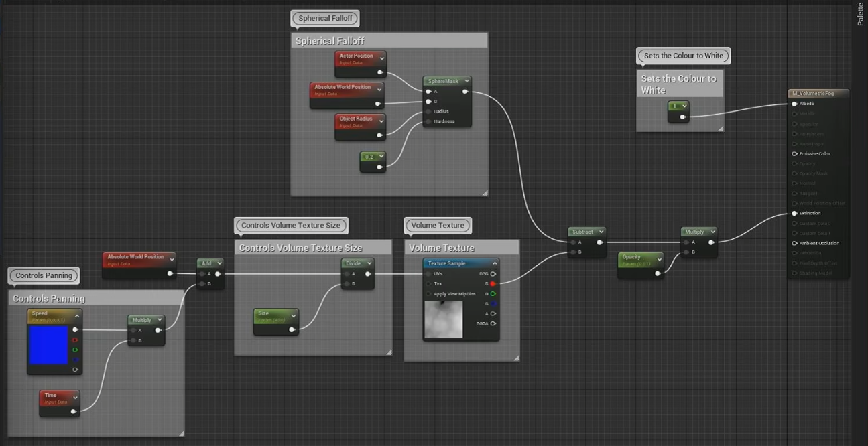
Task: Collapse the Texture Sample node arrow
Action: (495, 264)
